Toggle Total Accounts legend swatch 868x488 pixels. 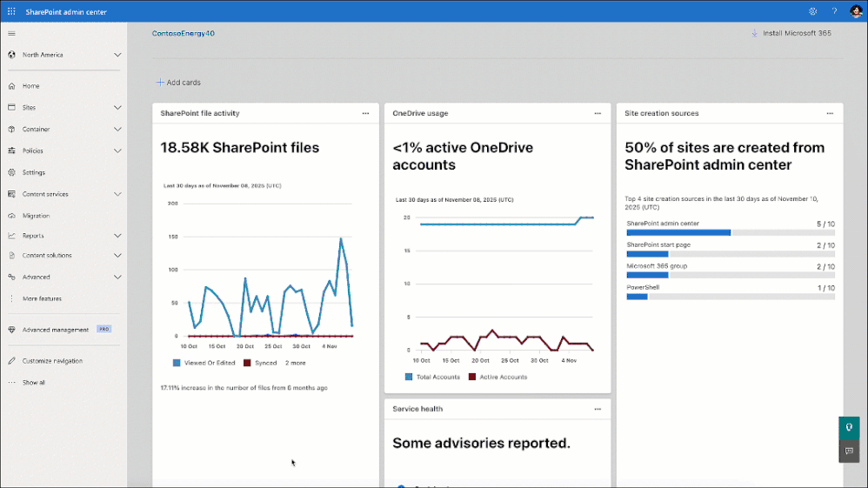click(x=409, y=377)
